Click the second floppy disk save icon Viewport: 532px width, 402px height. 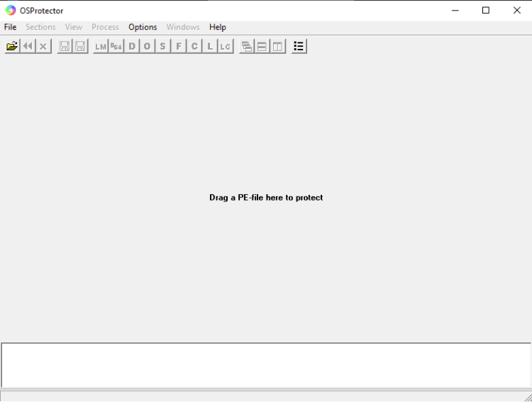pyautogui.click(x=80, y=46)
